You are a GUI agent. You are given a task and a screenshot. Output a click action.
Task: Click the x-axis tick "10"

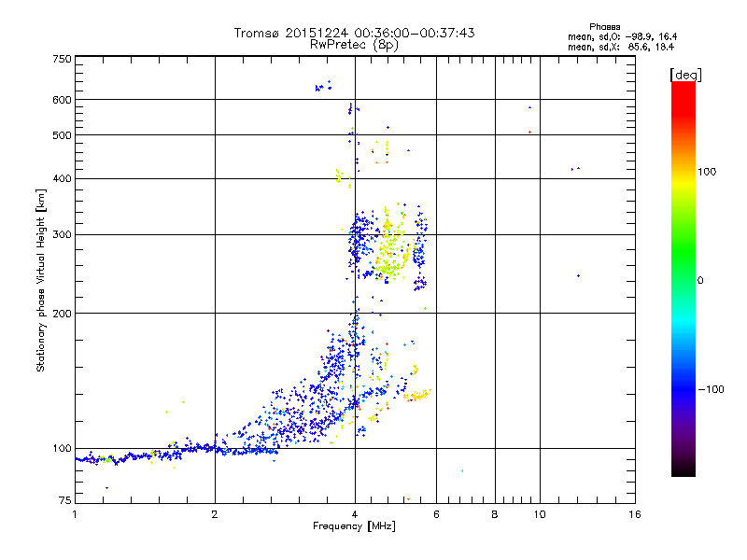(540, 514)
